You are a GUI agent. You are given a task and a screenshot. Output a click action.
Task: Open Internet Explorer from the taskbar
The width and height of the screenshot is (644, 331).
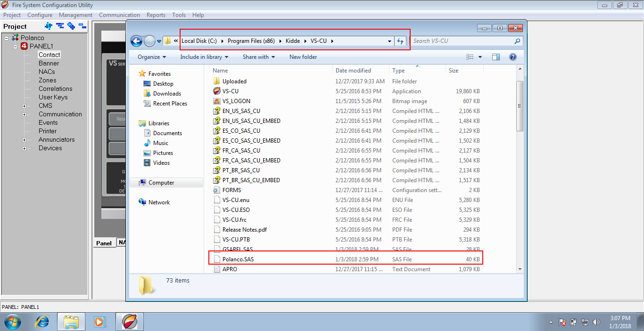point(42,322)
